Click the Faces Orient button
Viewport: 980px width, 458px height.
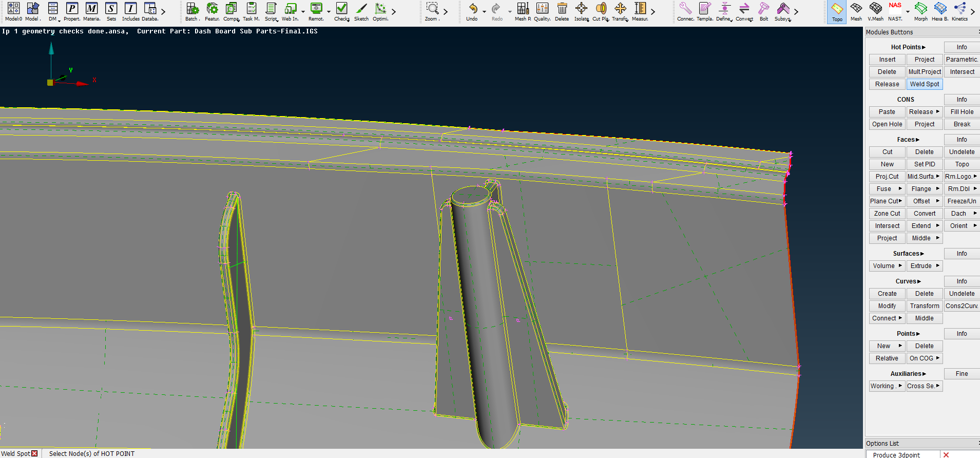(962, 226)
